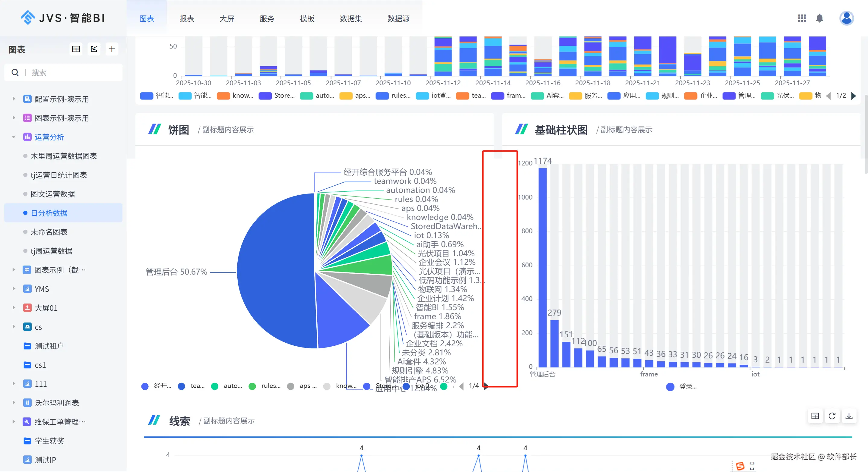Viewport: 868px width, 472px height.
Task: Click the apps grid icon in header
Action: (802, 18)
